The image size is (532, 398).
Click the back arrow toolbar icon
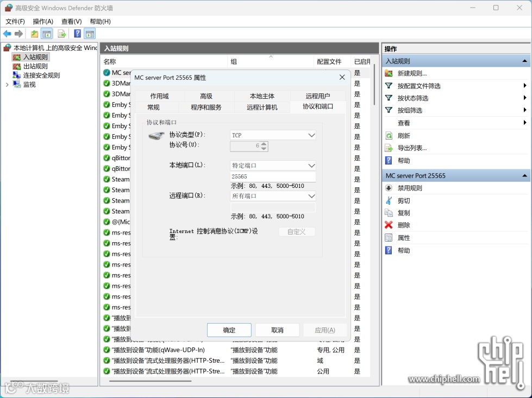[x=7, y=34]
